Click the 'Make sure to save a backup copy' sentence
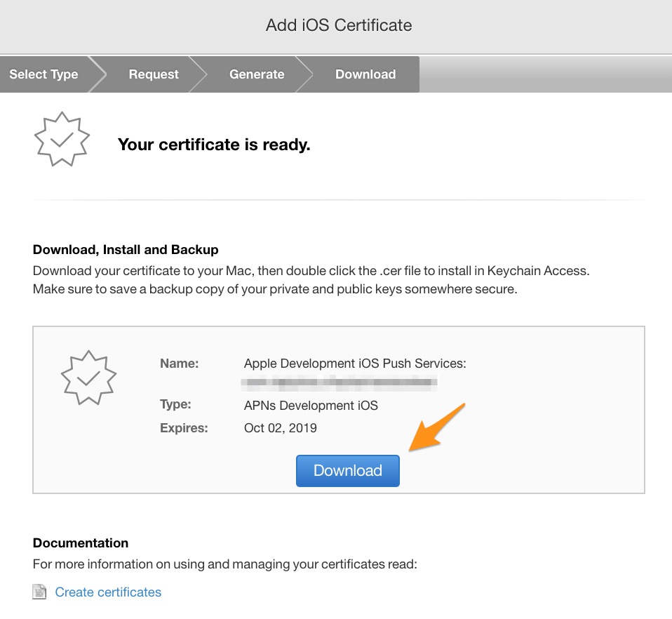672x619 pixels. [275, 289]
